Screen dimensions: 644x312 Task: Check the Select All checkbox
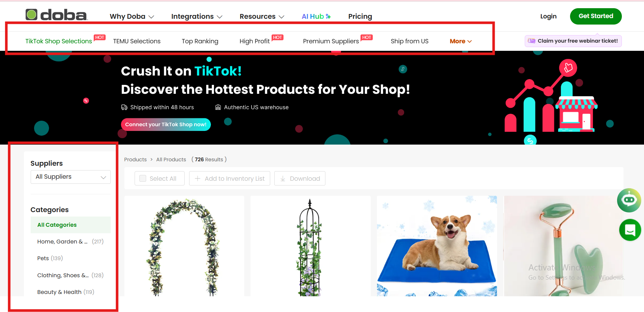click(x=143, y=178)
